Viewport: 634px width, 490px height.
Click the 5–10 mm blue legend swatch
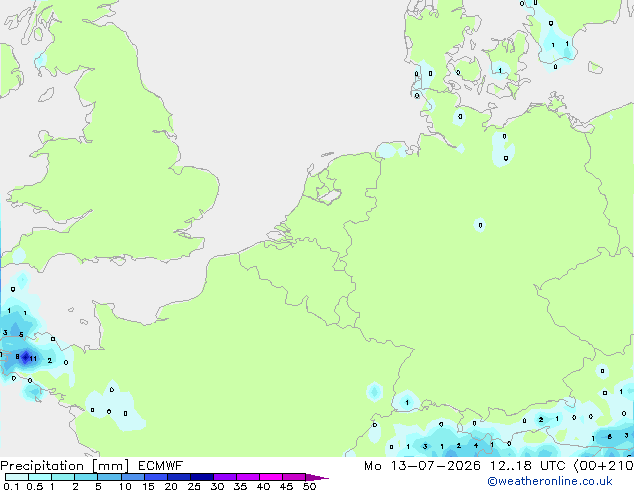point(109,477)
